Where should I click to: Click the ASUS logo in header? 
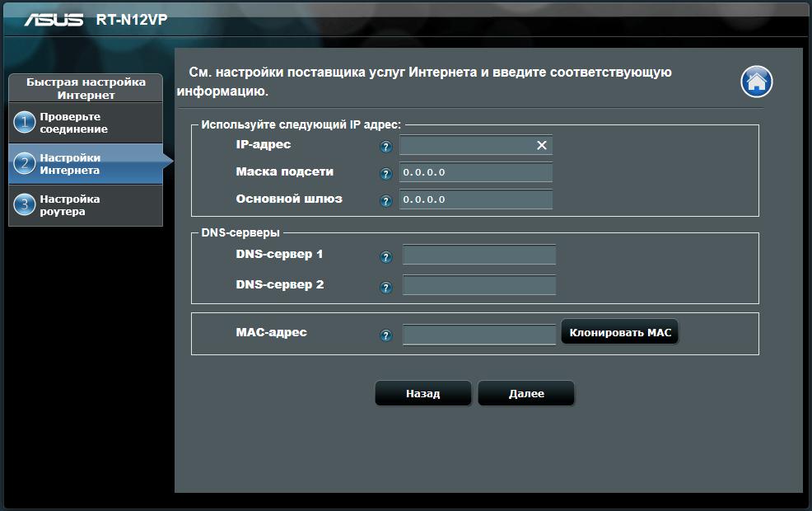click(54, 19)
